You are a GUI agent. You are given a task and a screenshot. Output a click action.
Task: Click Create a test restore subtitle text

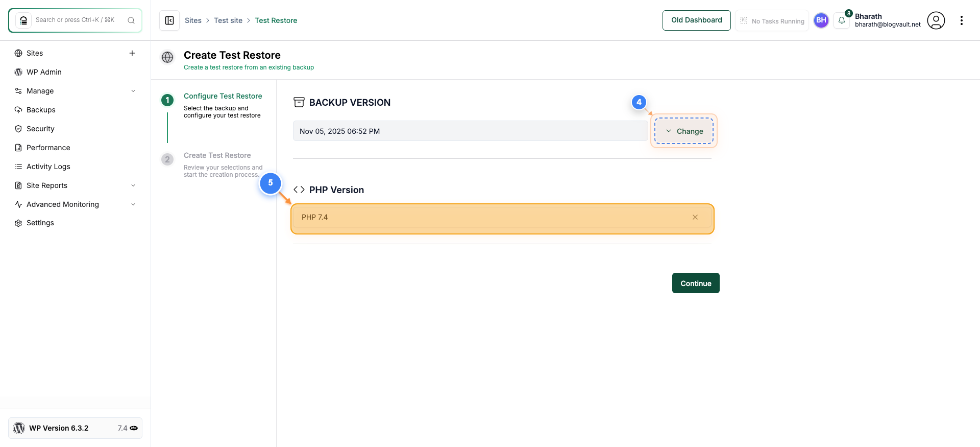point(249,67)
